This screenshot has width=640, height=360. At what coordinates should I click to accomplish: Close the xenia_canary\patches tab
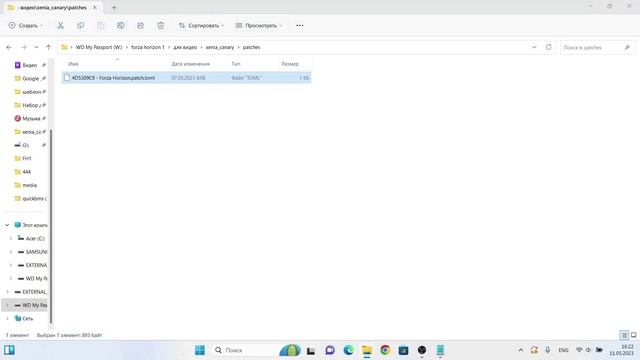coord(95,7)
